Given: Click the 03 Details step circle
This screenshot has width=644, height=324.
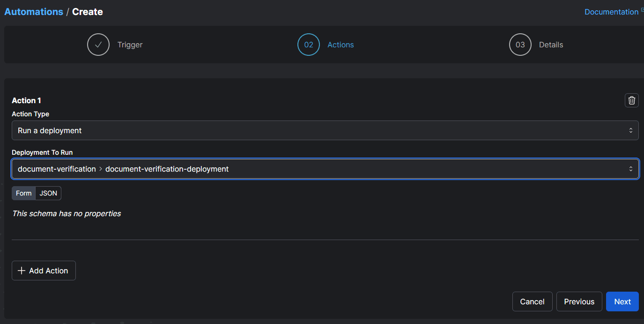Looking at the screenshot, I should [x=520, y=45].
